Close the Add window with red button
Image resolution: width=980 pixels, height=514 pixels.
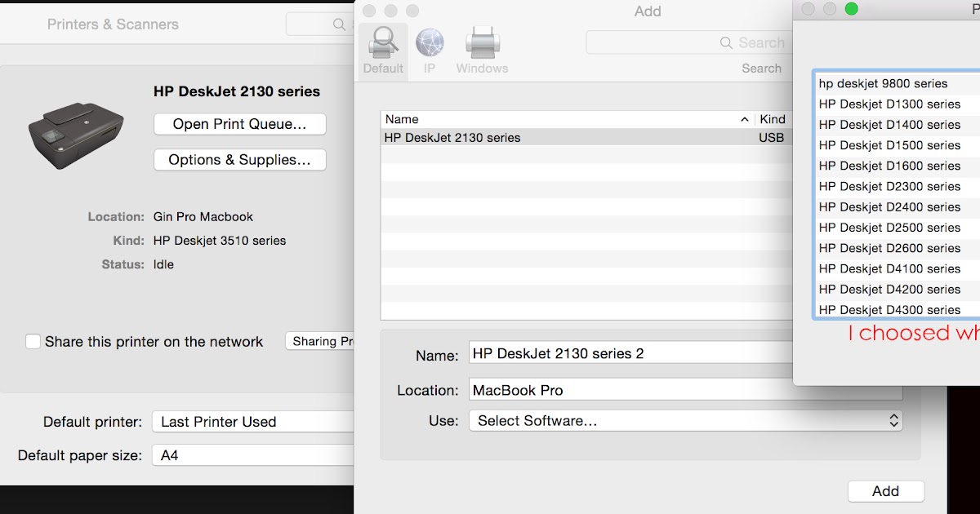[x=369, y=11]
